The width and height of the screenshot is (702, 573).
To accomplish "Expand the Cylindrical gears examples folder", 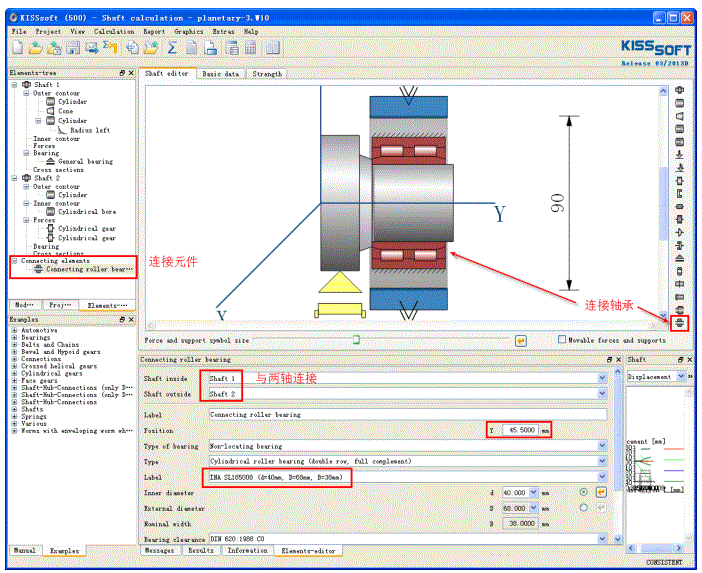I will tap(14, 373).
